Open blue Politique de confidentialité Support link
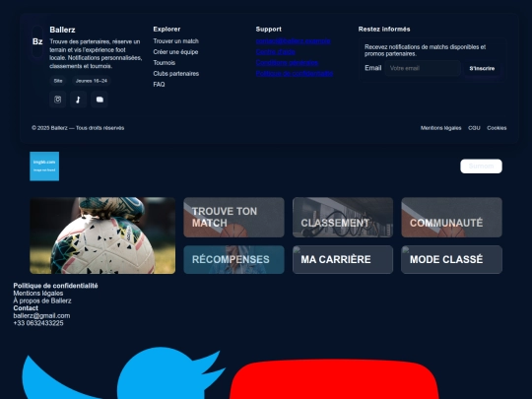532x399 pixels. 295,74
